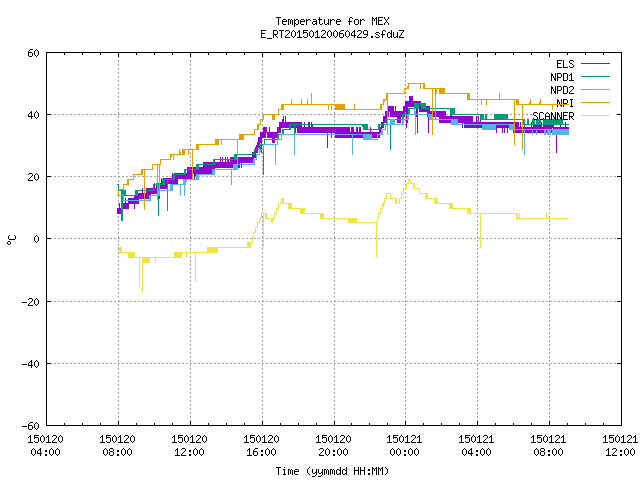Click the x-axis label '150120 20:00'
The height and width of the screenshot is (480, 640).
333,446
